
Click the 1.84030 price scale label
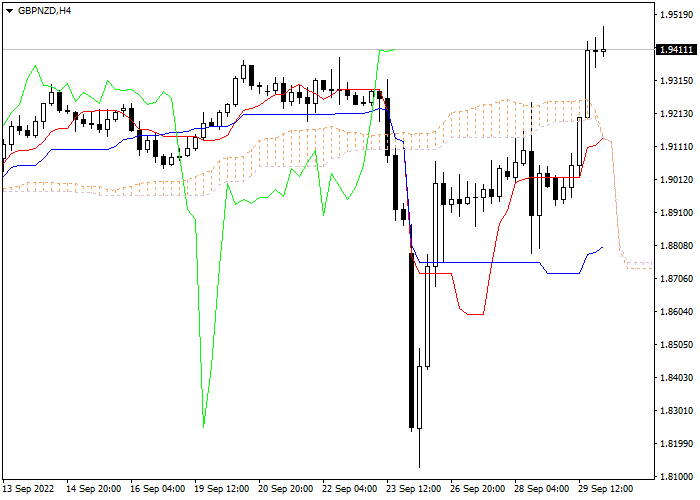pyautogui.click(x=676, y=378)
